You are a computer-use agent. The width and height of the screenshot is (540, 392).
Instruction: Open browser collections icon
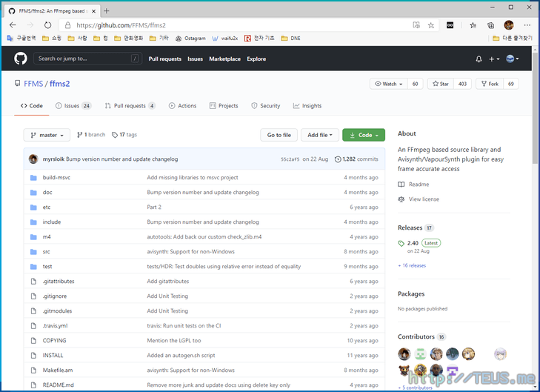click(x=491, y=25)
